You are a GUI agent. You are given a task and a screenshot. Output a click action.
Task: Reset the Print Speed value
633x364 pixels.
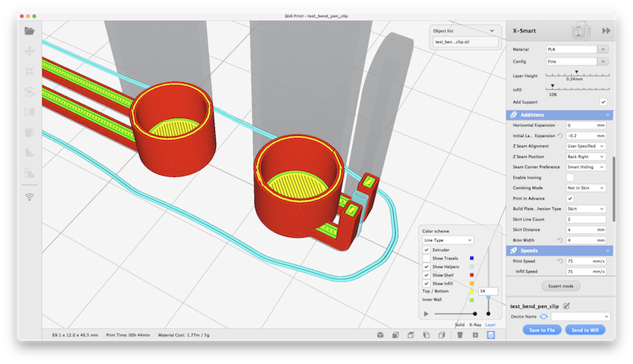pyautogui.click(x=560, y=261)
